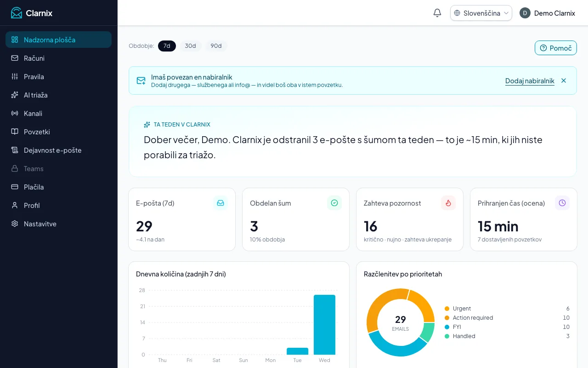Click the Profil person icon
This screenshot has height=368, width=588.
tap(15, 205)
